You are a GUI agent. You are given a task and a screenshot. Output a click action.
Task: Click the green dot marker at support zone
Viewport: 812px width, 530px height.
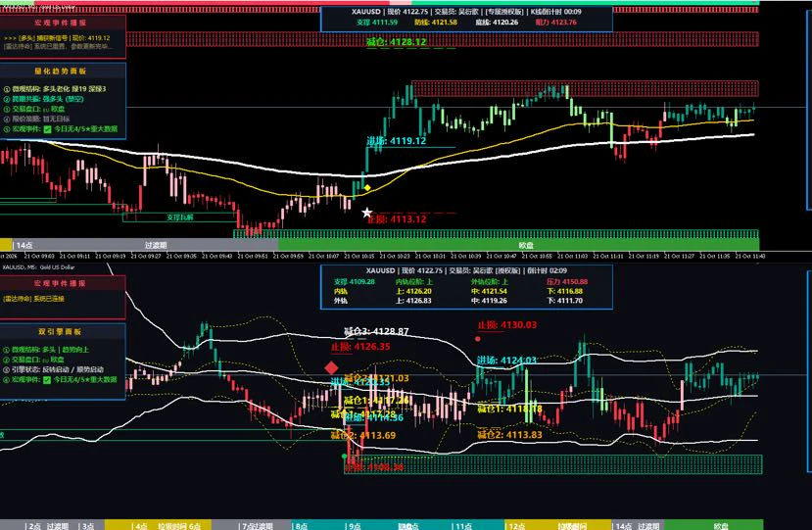pos(345,456)
